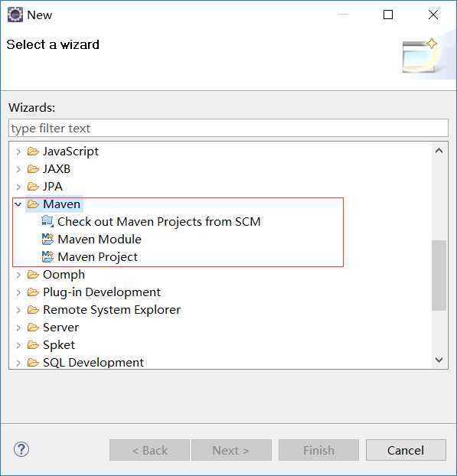Click the Check out Maven Projects SCM icon

47,221
